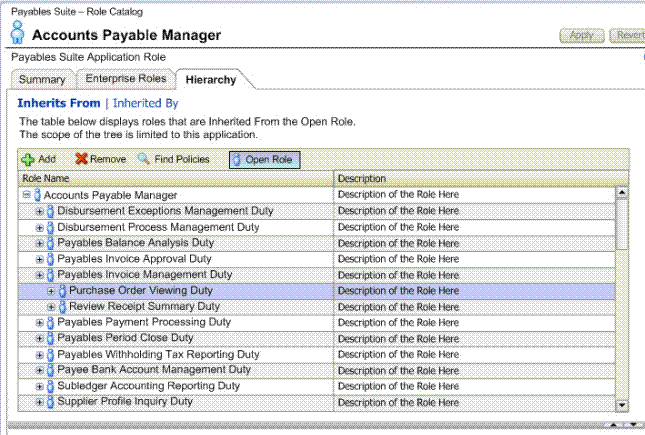Select the Payables Period Close Duty row

[x=317, y=339]
